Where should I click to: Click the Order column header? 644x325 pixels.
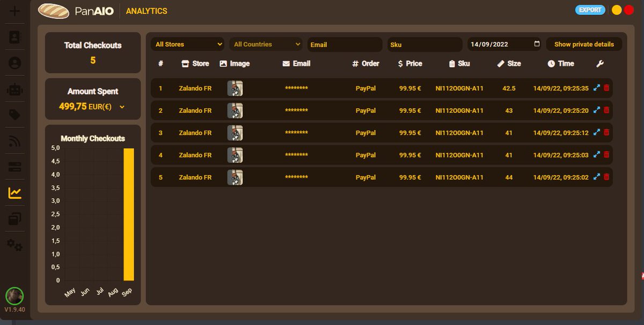click(x=365, y=63)
